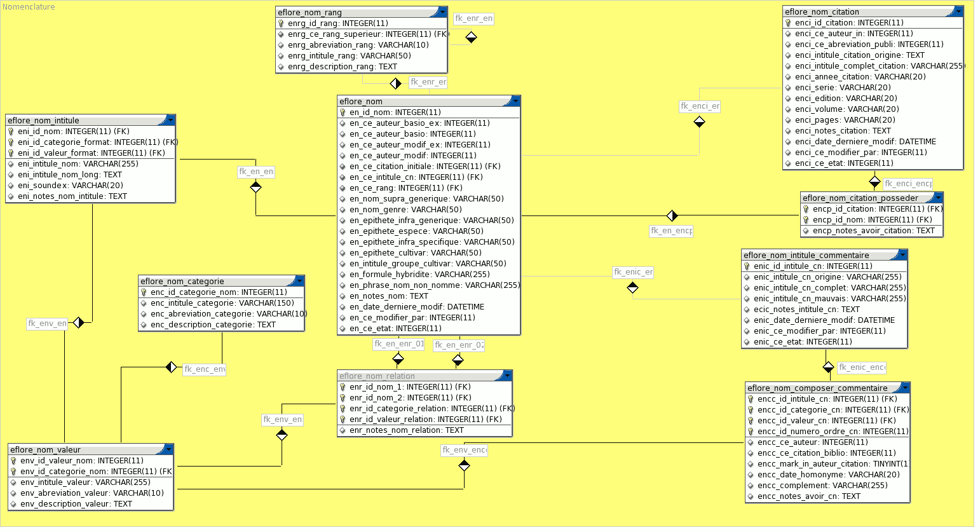The width and height of the screenshot is (980, 532).
Task: Click the relation diamond next to fk_enc_env
Action: (x=171, y=367)
